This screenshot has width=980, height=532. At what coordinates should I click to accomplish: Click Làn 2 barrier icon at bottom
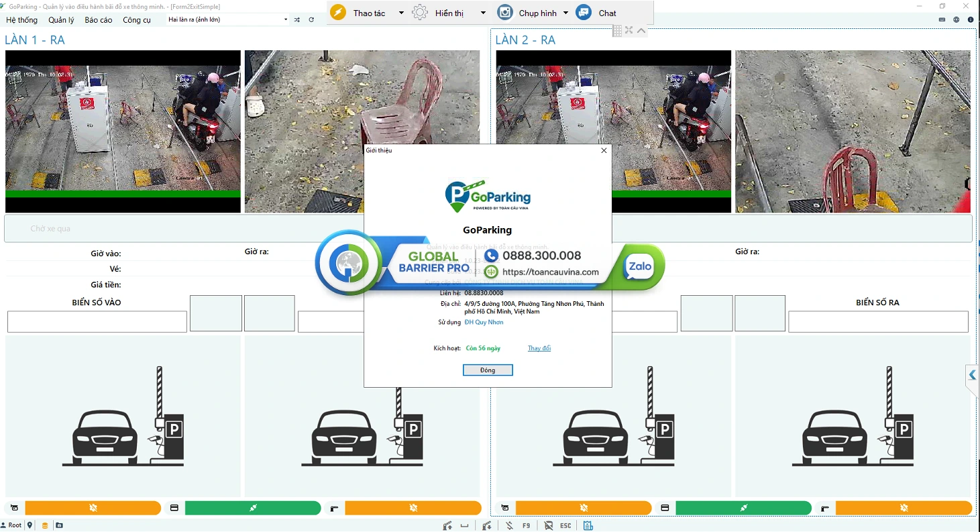click(x=824, y=508)
